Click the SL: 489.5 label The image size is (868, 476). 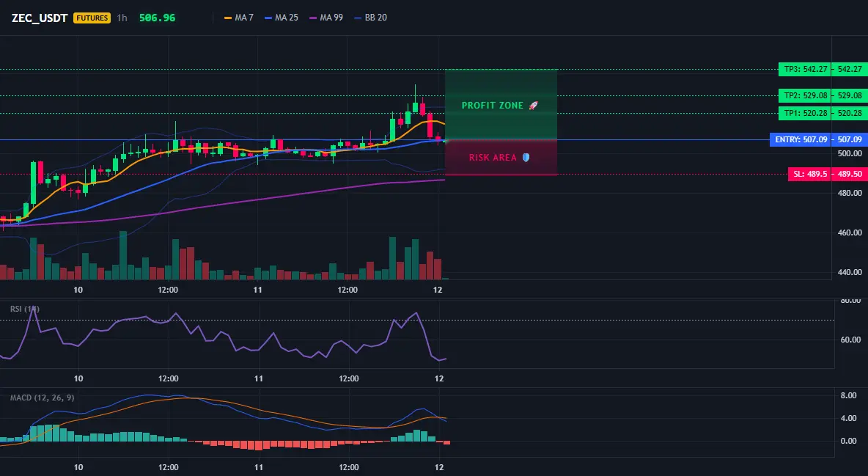[810, 174]
